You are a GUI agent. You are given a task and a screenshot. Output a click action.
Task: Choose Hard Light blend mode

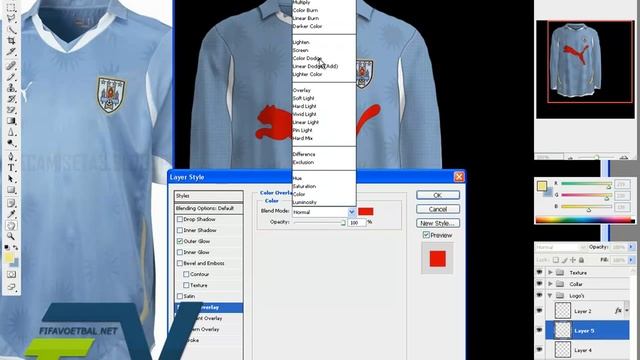(x=304, y=106)
